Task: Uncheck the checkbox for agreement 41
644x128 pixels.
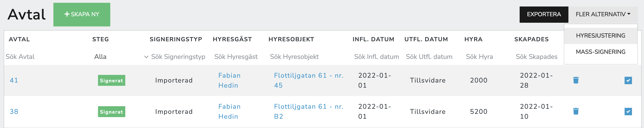Action: [x=628, y=80]
